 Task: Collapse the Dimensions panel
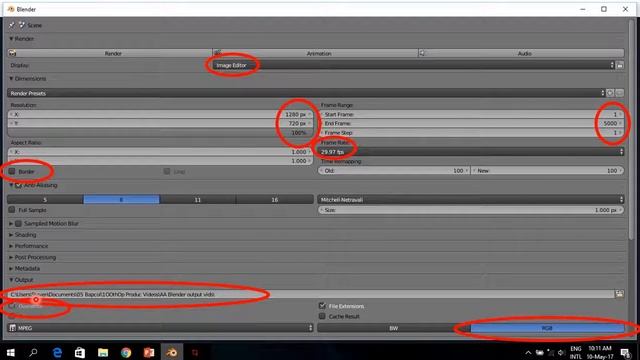coord(11,78)
